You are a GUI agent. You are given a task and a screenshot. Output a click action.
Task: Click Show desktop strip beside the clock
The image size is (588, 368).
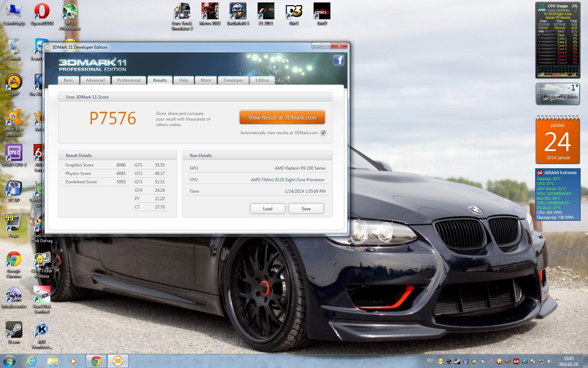[x=585, y=361]
